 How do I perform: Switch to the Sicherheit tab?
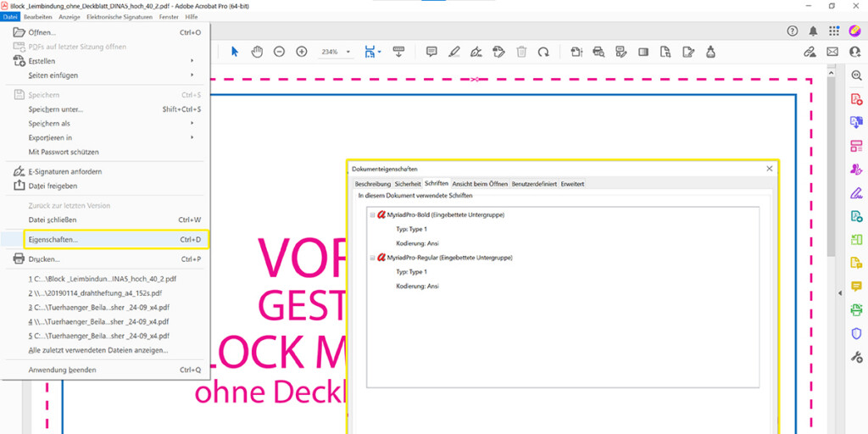408,184
